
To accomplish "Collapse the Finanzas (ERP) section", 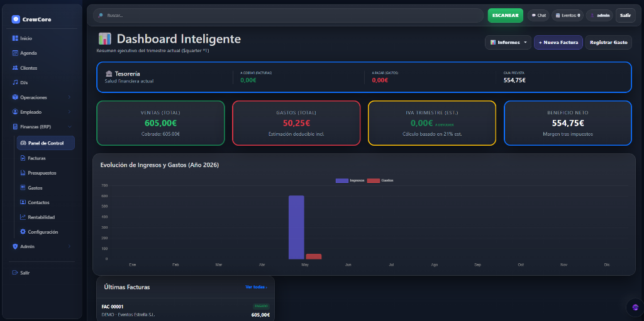I will click(x=42, y=126).
